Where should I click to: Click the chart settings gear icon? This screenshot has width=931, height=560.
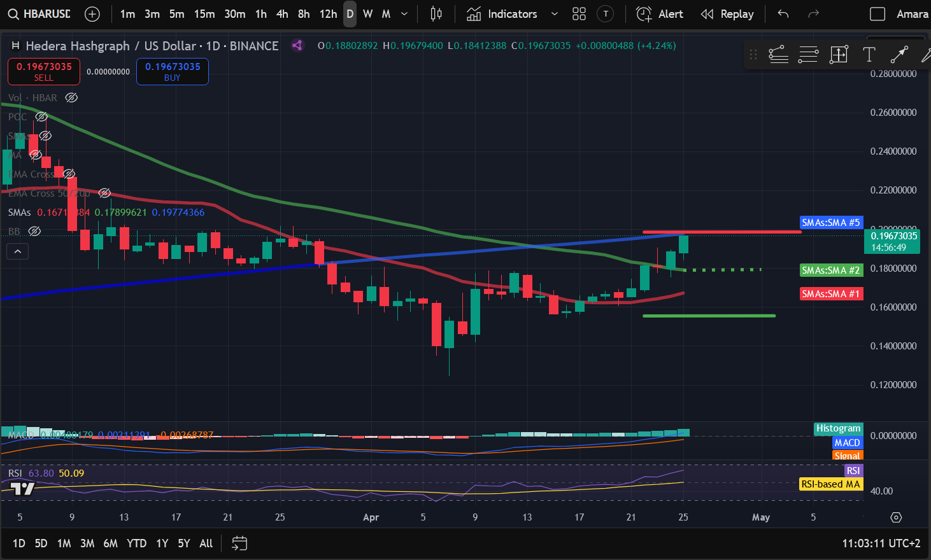tap(896, 517)
